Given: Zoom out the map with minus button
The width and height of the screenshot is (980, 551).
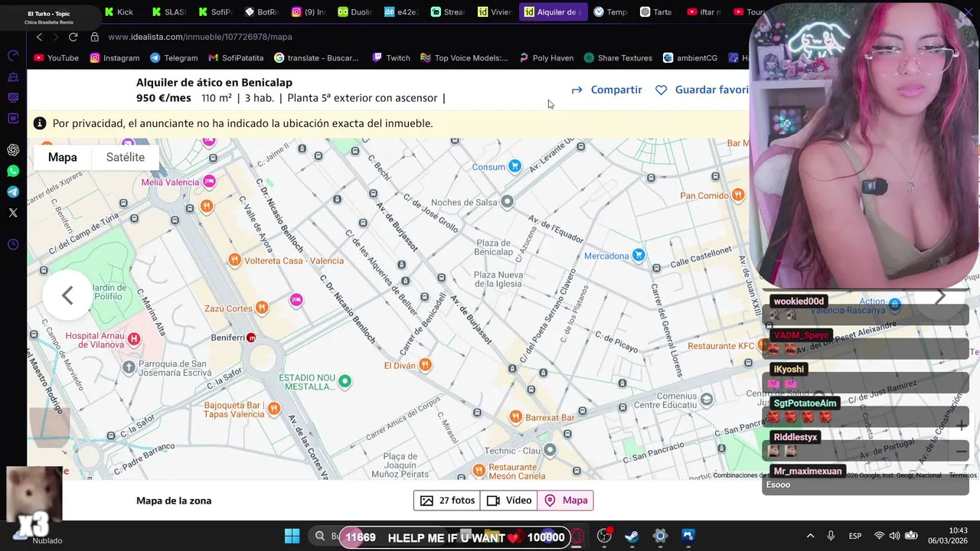Looking at the screenshot, I should pos(961,452).
